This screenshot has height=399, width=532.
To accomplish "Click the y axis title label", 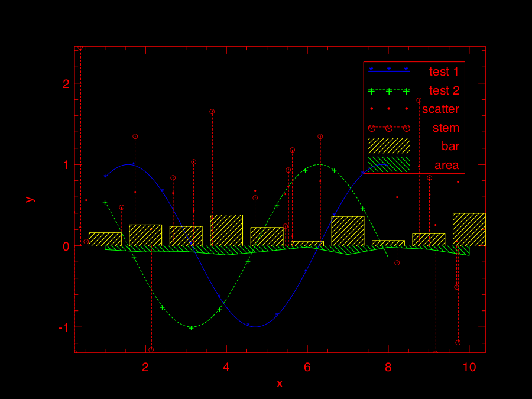I will (x=30, y=199).
